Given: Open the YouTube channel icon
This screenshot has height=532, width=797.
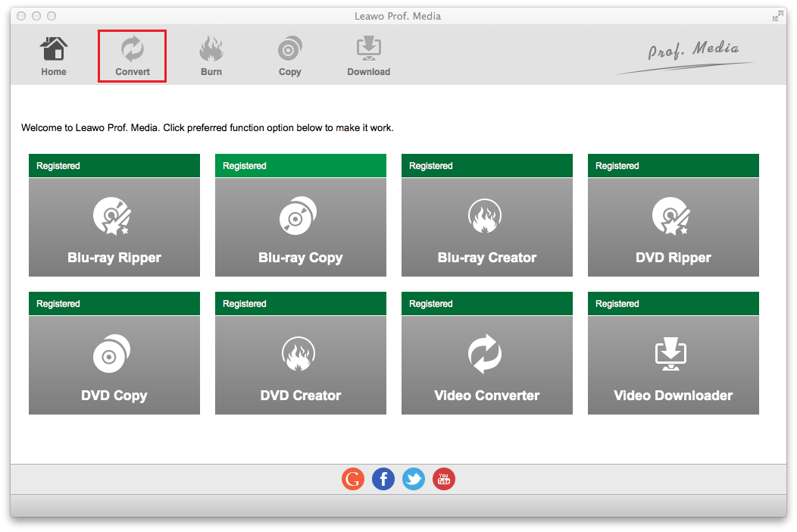Looking at the screenshot, I should [x=444, y=479].
